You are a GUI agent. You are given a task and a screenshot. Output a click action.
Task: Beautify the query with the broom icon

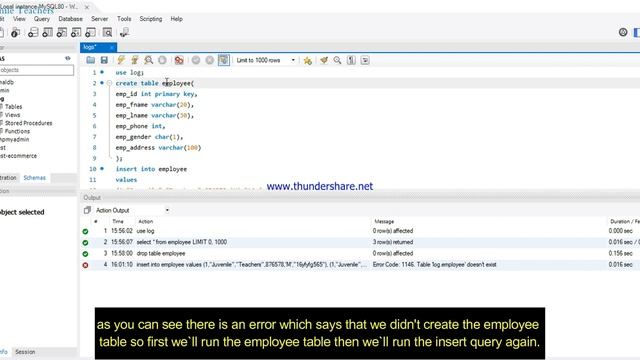tap(324, 60)
